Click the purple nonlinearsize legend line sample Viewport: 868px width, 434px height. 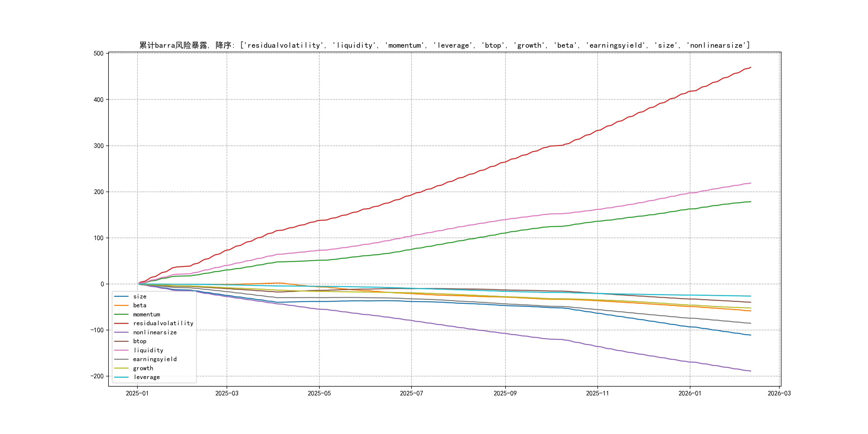[121, 332]
